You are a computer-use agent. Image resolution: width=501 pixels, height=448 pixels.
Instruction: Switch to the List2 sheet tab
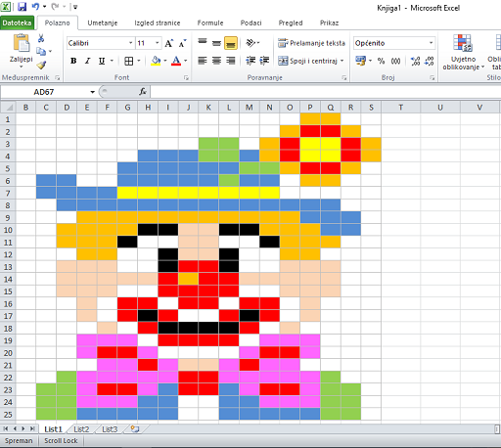(x=81, y=429)
